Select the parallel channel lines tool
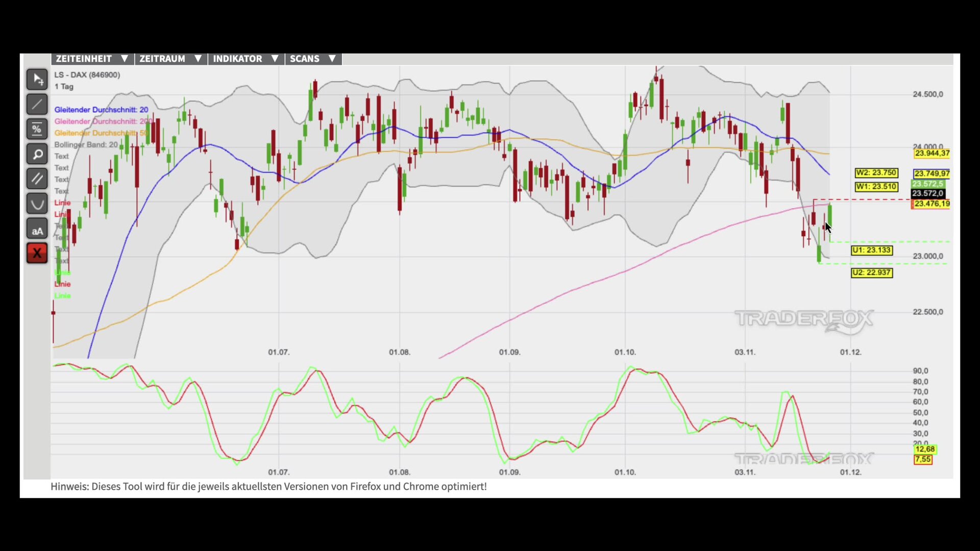Image resolution: width=980 pixels, height=551 pixels. tap(37, 179)
